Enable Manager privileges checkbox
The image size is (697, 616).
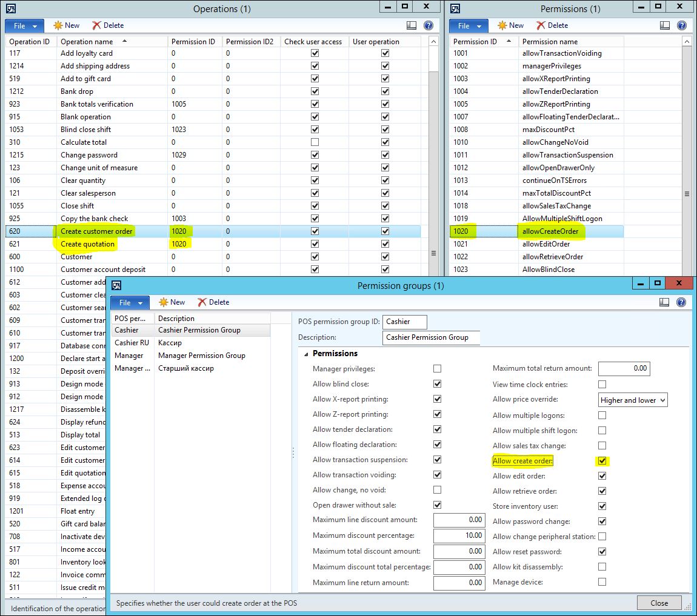click(438, 369)
